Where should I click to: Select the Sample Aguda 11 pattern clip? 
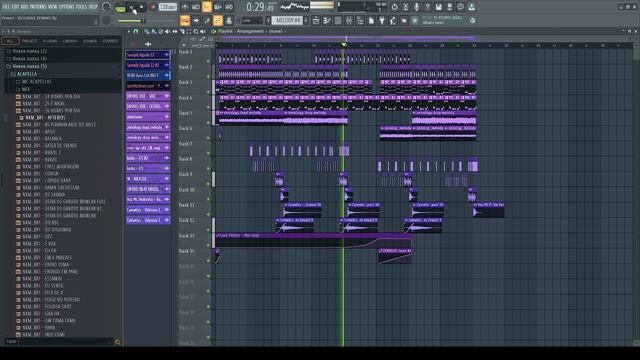pos(147,55)
